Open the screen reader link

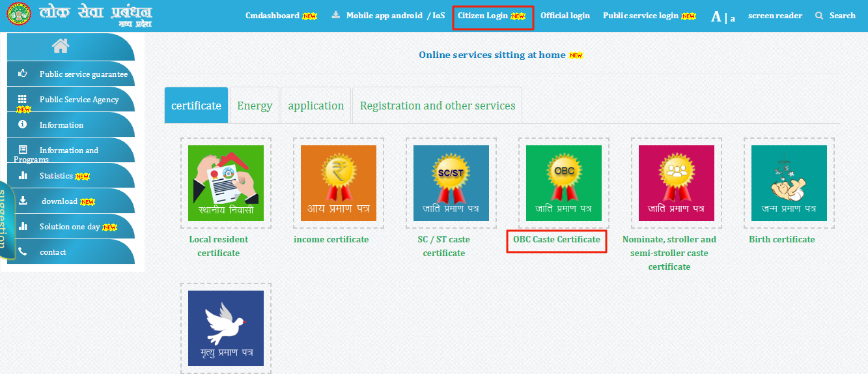pos(775,16)
